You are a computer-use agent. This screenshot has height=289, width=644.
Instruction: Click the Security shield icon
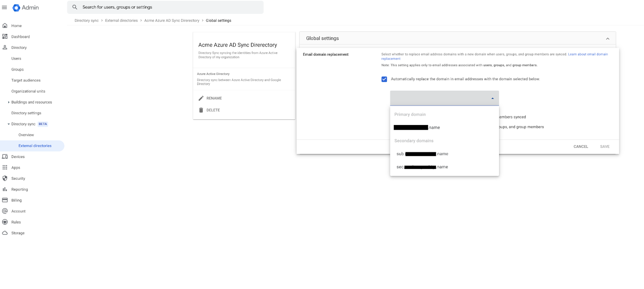[x=5, y=178]
